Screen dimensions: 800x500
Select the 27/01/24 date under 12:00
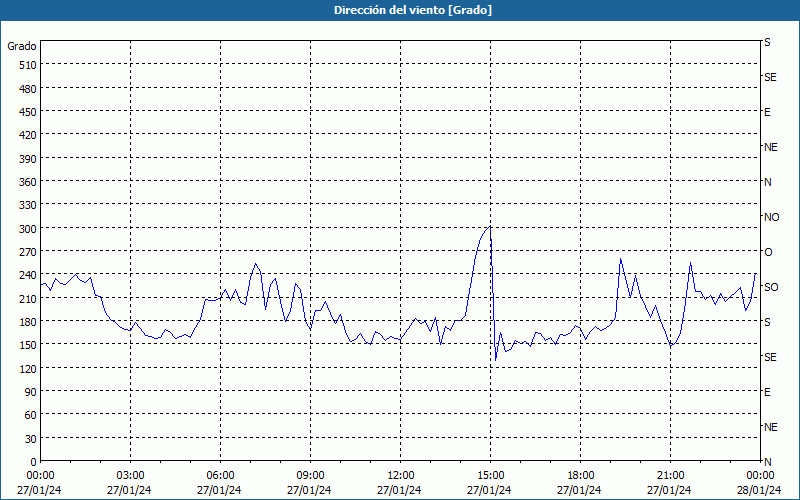click(399, 490)
